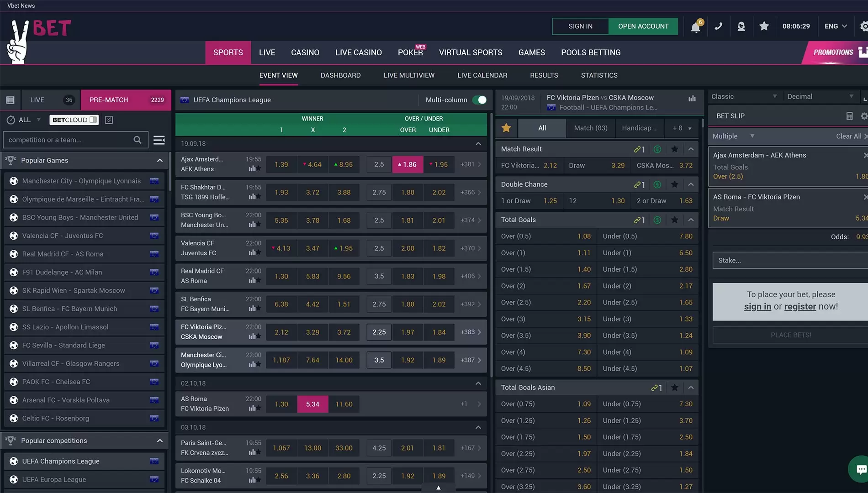This screenshot has width=868, height=493.
Task: Click the gold favorites star tab in markets
Action: [506, 128]
